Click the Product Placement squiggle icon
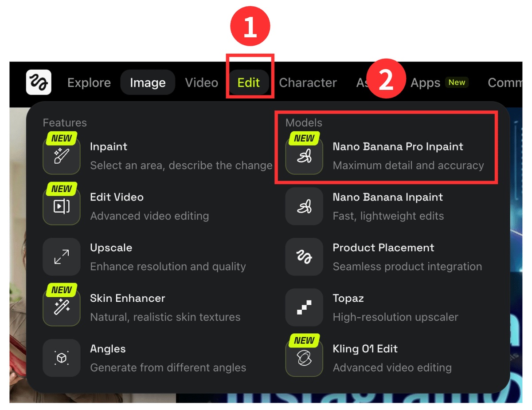Image resolution: width=532 pixels, height=410 pixels. tap(304, 256)
